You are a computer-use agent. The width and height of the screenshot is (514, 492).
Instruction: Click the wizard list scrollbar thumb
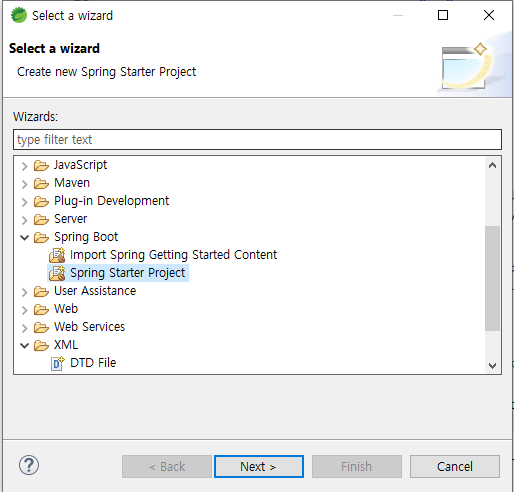tap(492, 278)
